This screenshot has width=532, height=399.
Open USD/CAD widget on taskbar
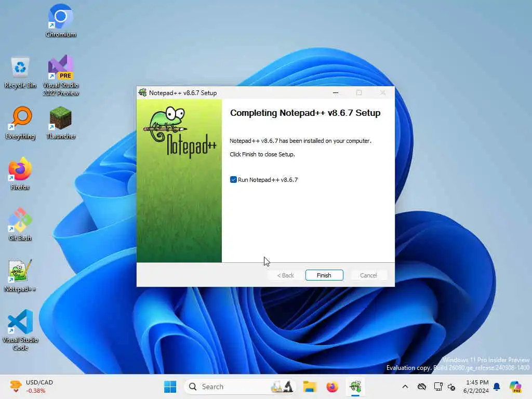pos(31,387)
